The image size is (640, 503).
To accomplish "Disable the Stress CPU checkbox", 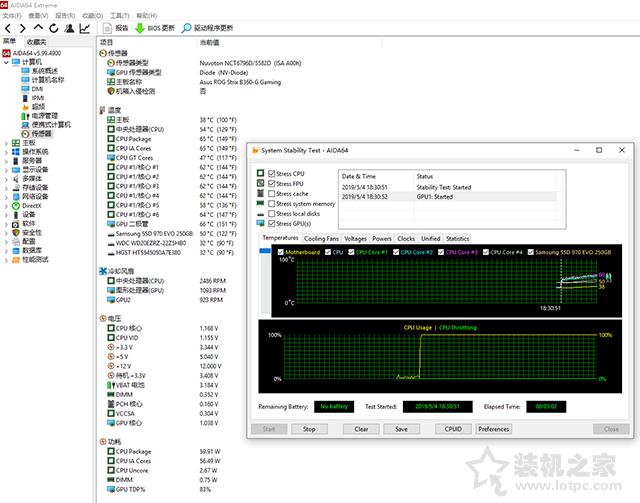I will tap(271, 174).
